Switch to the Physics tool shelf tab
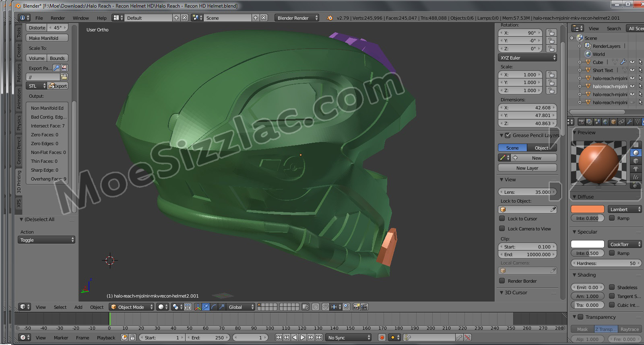 click(x=19, y=123)
